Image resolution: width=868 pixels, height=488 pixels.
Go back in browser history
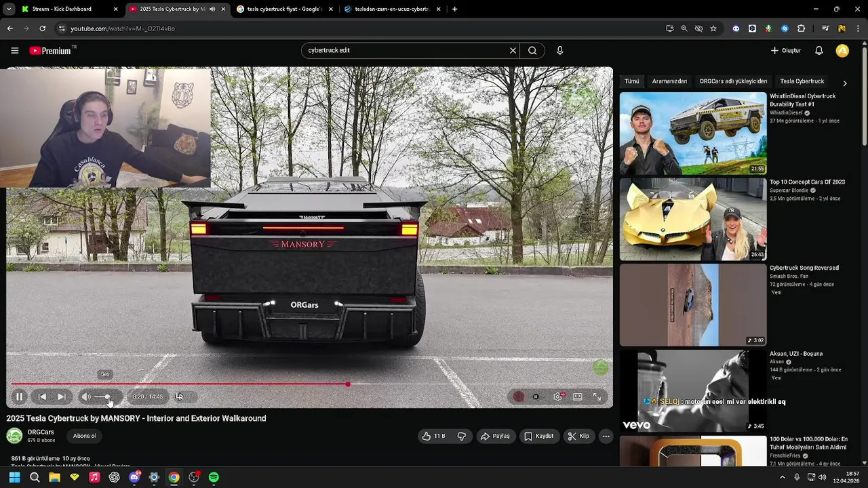[9, 28]
